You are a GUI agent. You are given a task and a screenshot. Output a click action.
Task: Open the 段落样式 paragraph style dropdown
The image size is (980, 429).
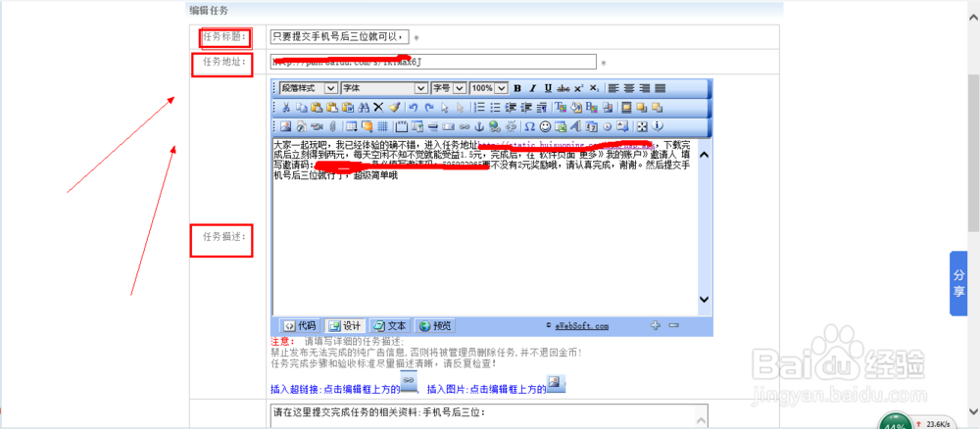(x=309, y=88)
